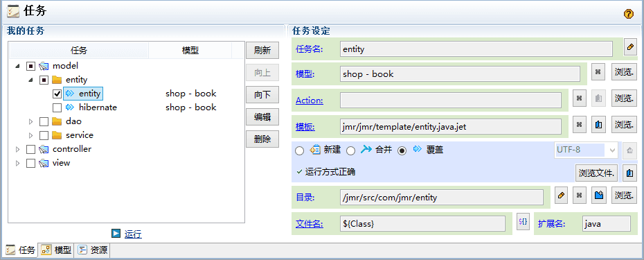Click the model package icon in tree
Viewport: 644px width, 260px height.
point(44,66)
